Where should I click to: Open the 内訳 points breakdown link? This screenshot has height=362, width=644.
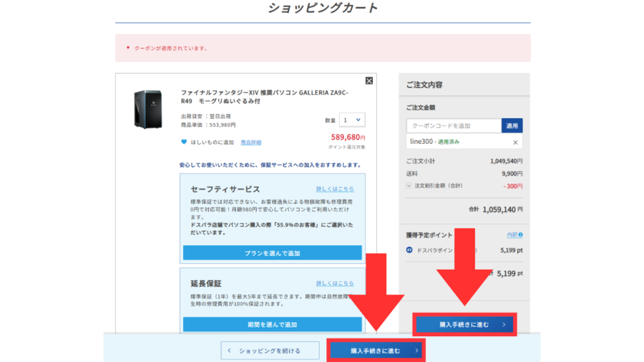pyautogui.click(x=512, y=235)
